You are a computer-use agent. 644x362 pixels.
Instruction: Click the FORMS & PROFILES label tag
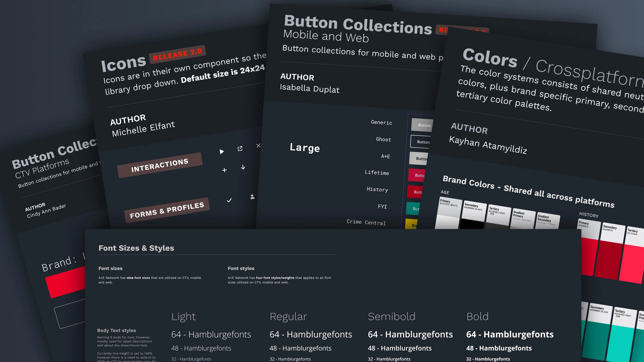click(167, 210)
